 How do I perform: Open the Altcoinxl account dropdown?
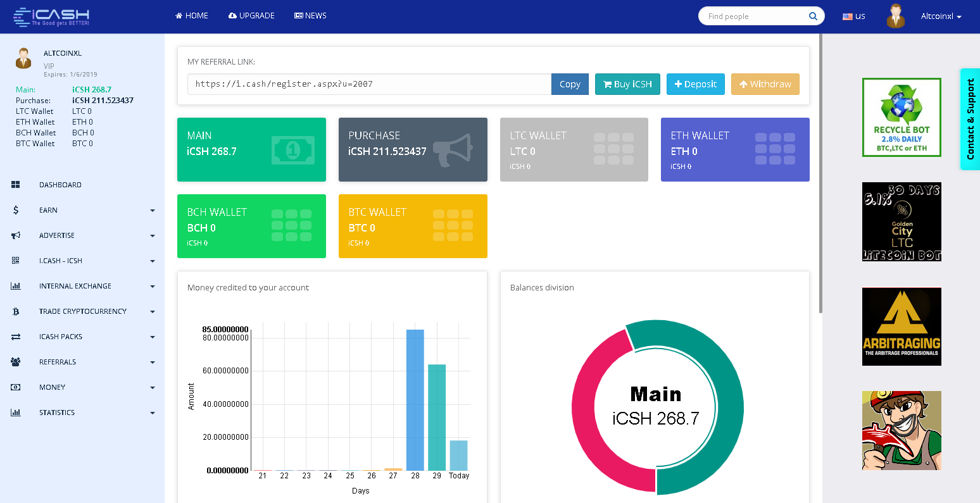pos(941,16)
